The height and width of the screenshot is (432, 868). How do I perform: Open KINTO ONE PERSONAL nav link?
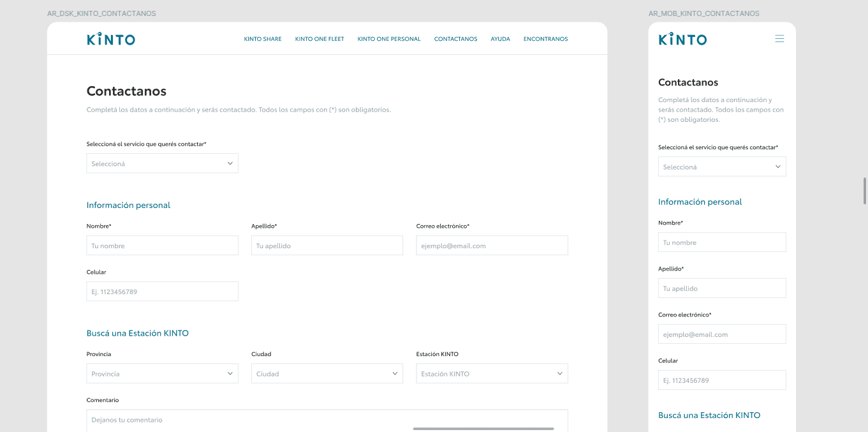389,39
